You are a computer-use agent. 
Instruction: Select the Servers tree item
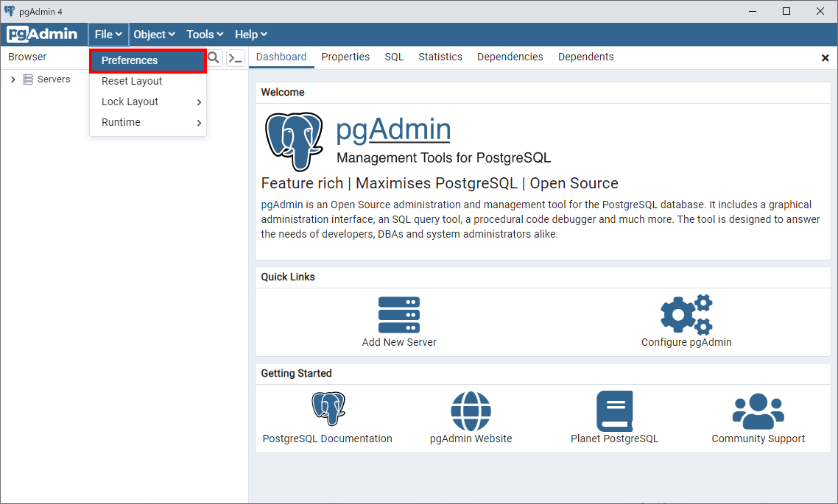pos(54,79)
